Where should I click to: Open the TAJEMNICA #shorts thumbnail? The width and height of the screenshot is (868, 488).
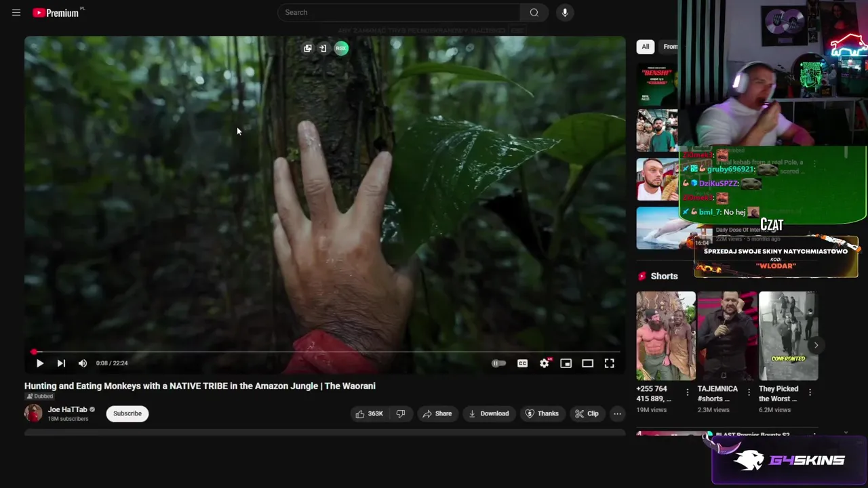pos(727,335)
